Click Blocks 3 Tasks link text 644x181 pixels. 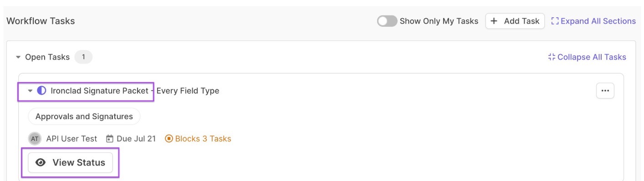pos(203,139)
